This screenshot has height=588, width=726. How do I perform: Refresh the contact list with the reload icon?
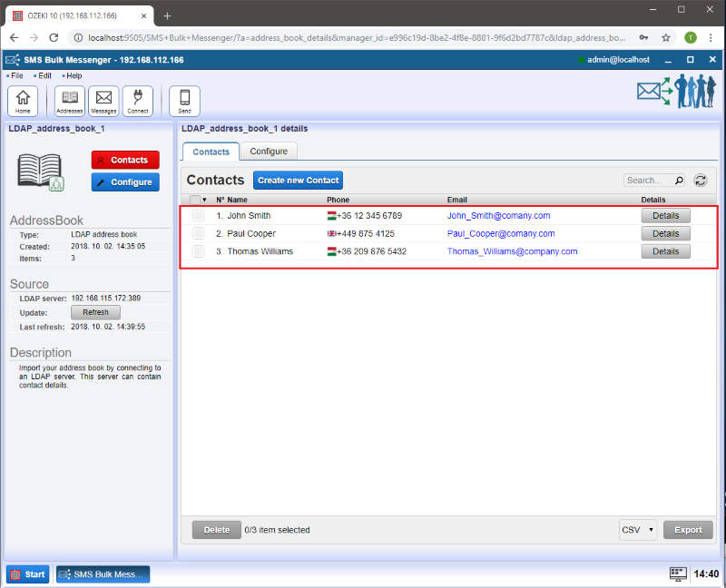tap(700, 180)
